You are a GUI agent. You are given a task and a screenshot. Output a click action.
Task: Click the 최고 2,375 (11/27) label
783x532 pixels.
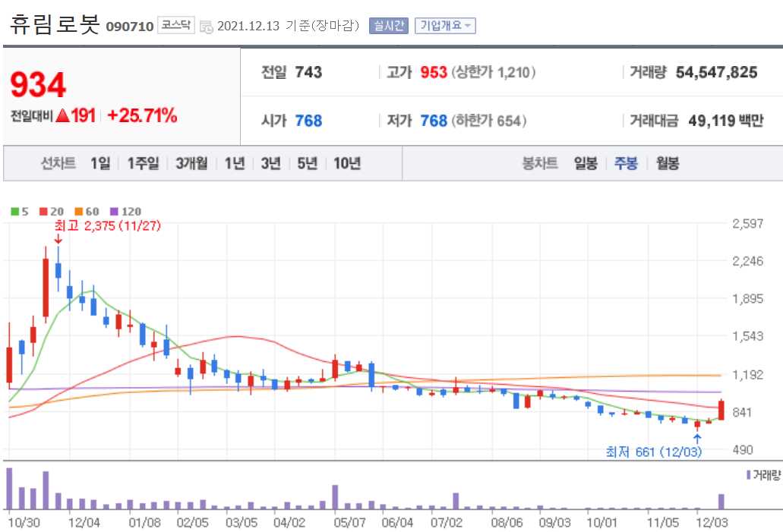click(108, 226)
